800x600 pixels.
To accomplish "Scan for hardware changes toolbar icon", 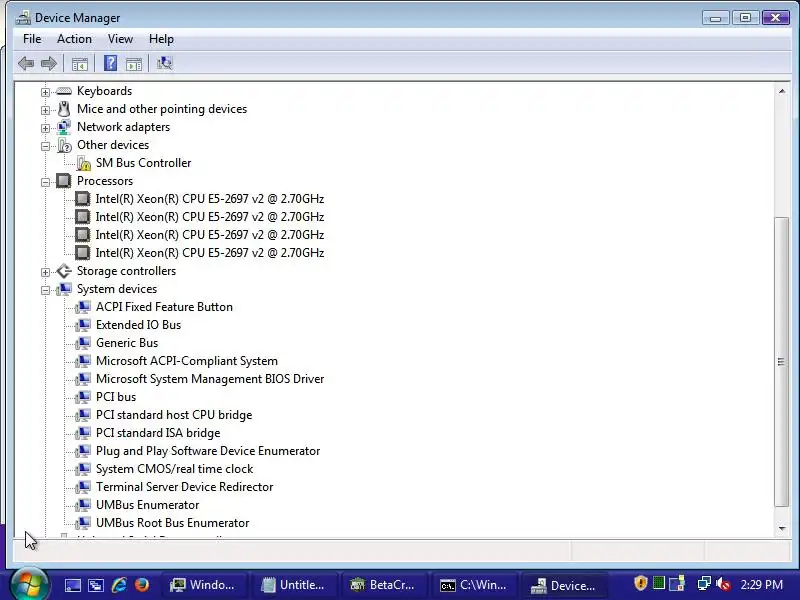I will [164, 63].
